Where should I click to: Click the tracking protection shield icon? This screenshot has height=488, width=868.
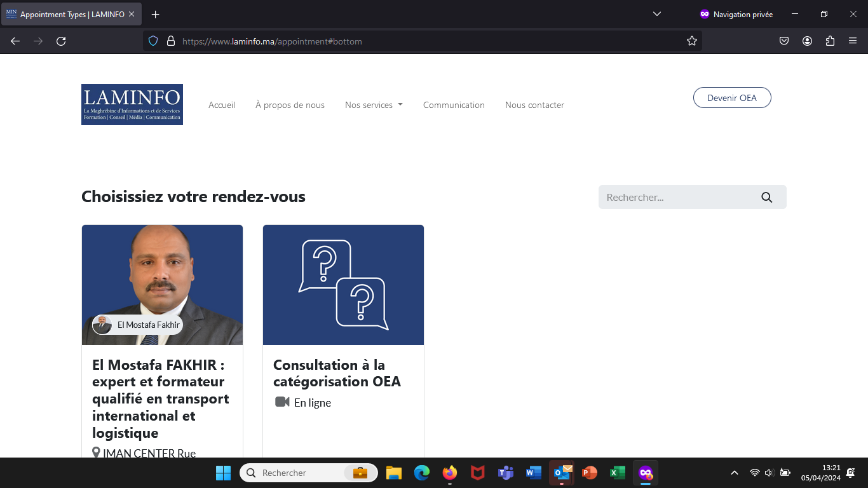pyautogui.click(x=153, y=41)
